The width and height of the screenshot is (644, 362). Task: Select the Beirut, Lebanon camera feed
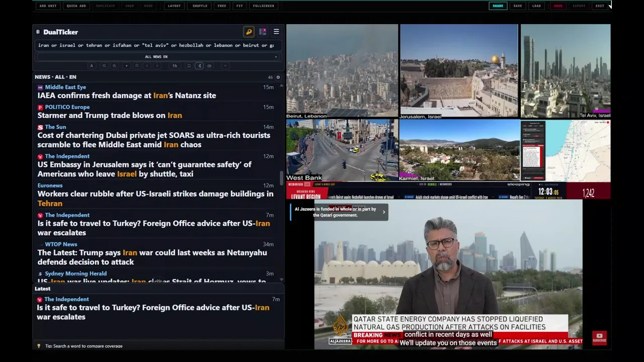click(342, 71)
